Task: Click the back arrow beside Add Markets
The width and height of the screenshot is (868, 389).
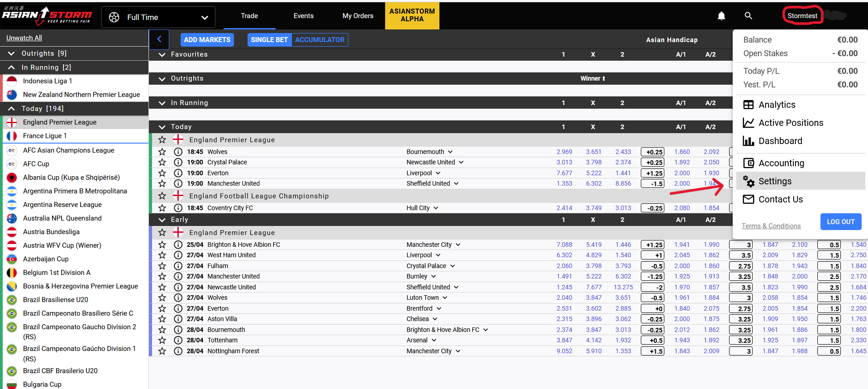Action: click(x=159, y=39)
